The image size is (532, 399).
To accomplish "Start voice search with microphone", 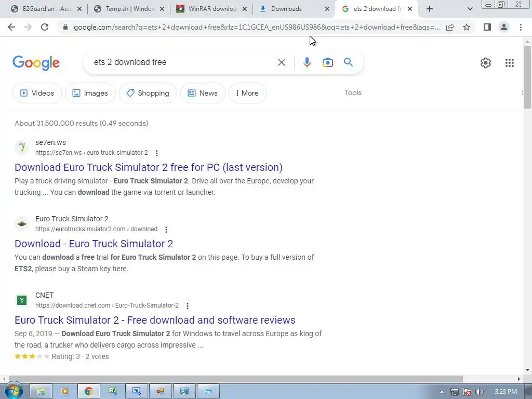I will point(307,62).
